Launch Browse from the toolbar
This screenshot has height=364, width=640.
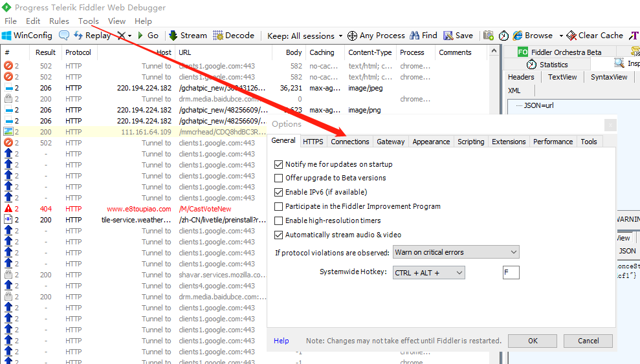tap(533, 36)
